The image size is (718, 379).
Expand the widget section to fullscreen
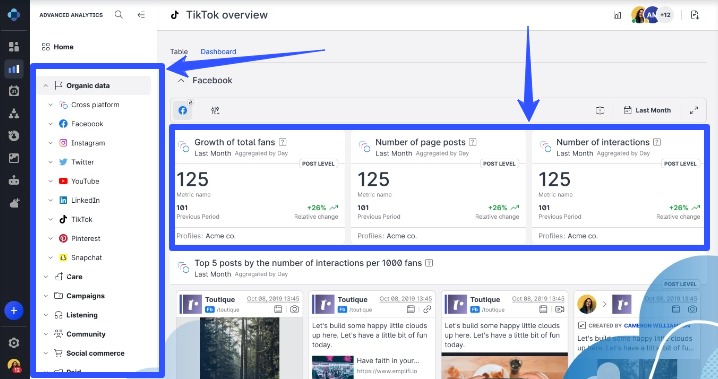coord(694,110)
